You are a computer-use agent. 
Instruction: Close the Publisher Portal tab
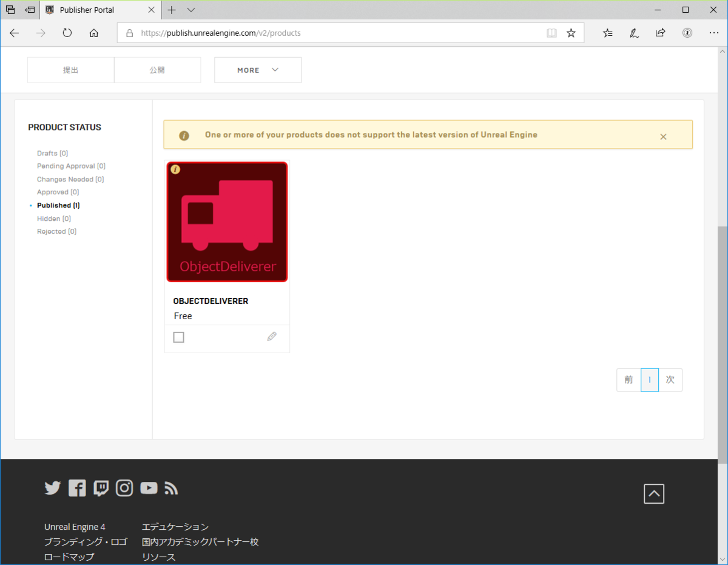(152, 10)
